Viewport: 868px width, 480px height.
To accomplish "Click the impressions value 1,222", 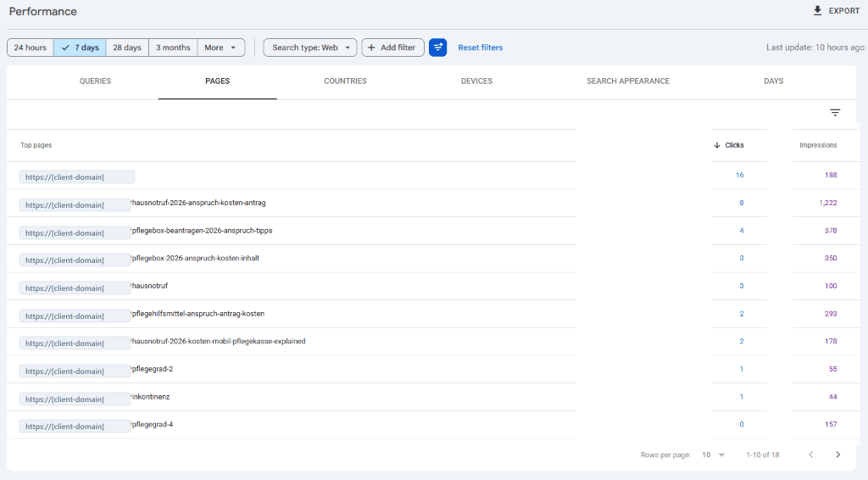I will click(828, 203).
